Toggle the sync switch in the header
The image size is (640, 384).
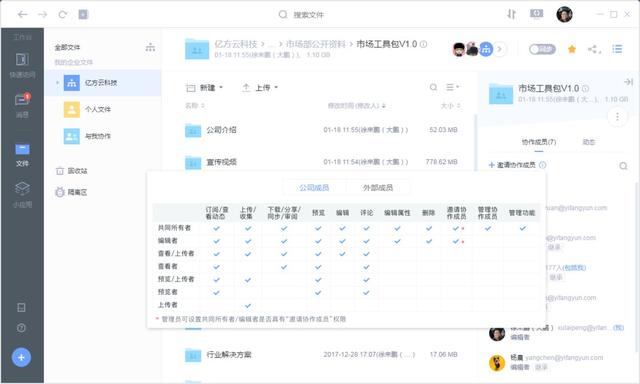(542, 49)
